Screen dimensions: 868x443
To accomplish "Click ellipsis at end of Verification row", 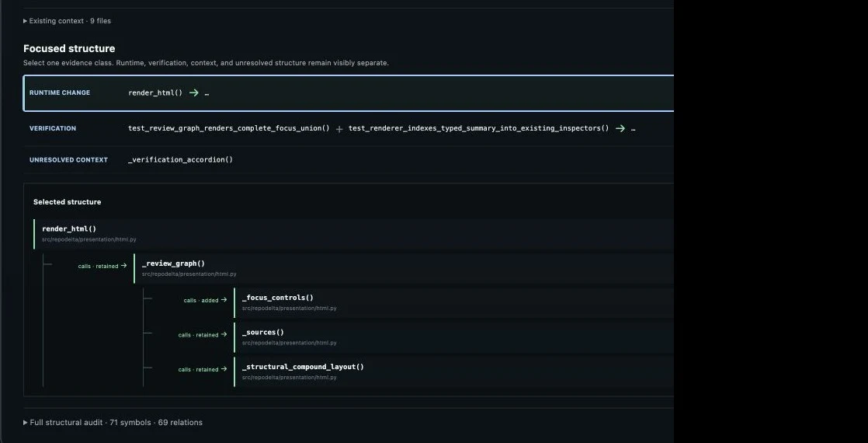I will (x=634, y=129).
